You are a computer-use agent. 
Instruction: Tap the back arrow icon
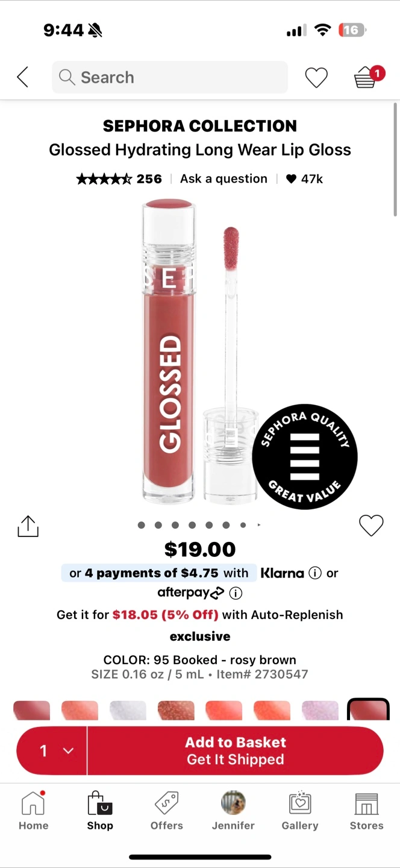[x=23, y=77]
